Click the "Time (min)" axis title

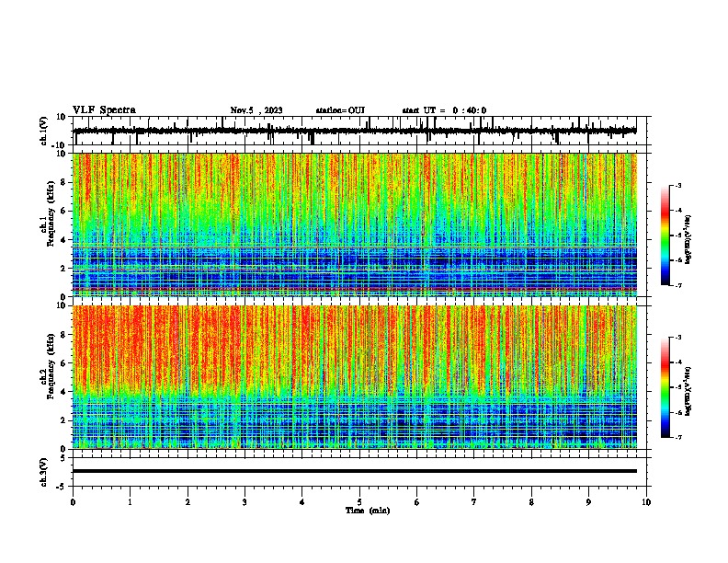pyautogui.click(x=368, y=511)
